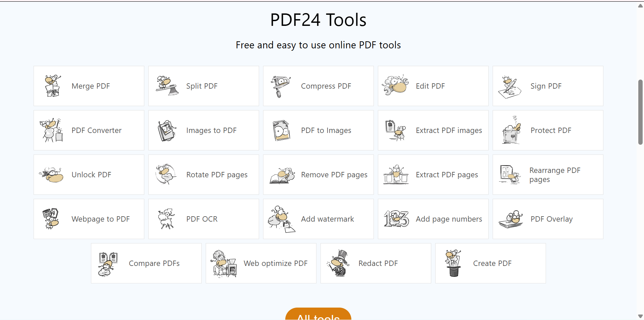Click the Extract PDF images icon
Image resolution: width=644 pixels, height=320 pixels.
tap(396, 130)
